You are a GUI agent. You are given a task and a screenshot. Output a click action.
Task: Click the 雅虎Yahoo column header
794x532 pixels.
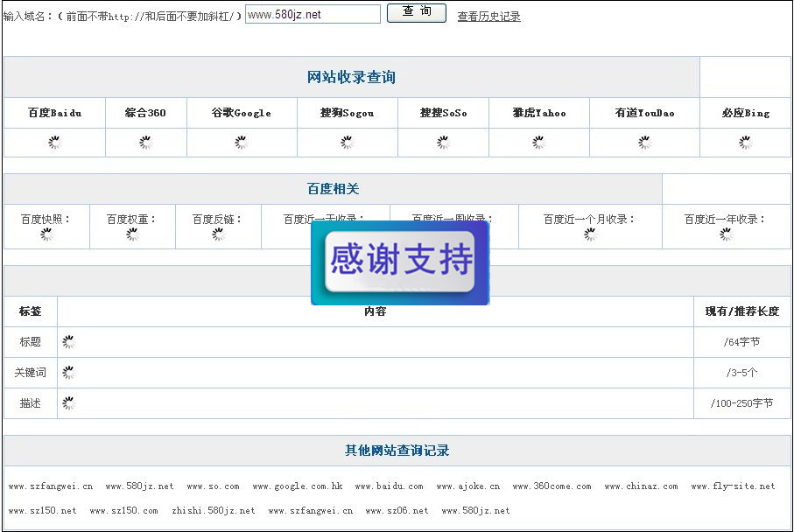(538, 113)
